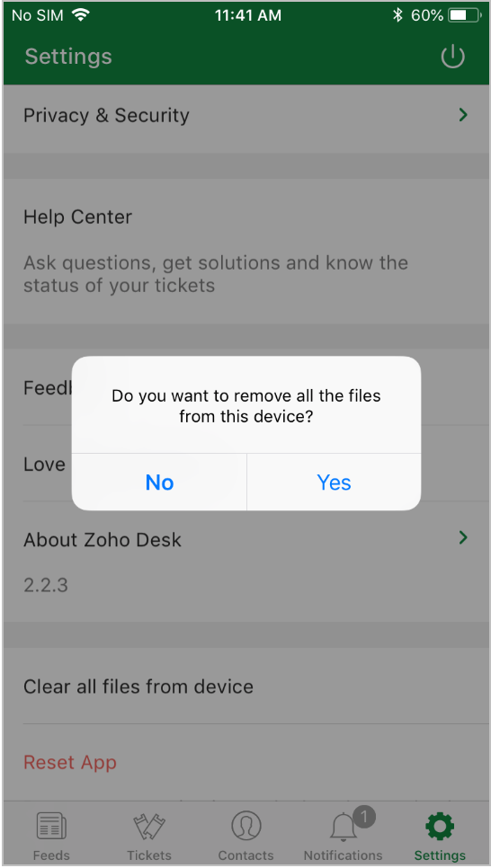Viewport: 491px width, 868px height.
Task: Expand About Zoho Desk chevron
Action: (463, 537)
